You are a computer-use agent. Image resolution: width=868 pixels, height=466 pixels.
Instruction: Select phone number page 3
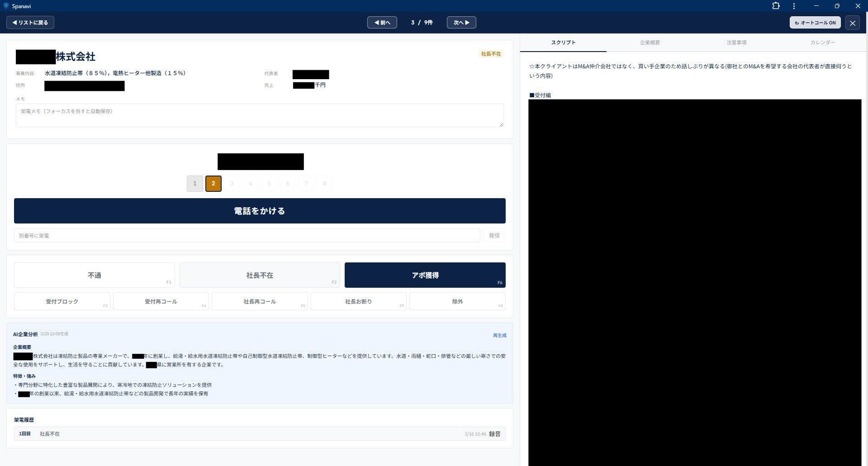tap(232, 183)
